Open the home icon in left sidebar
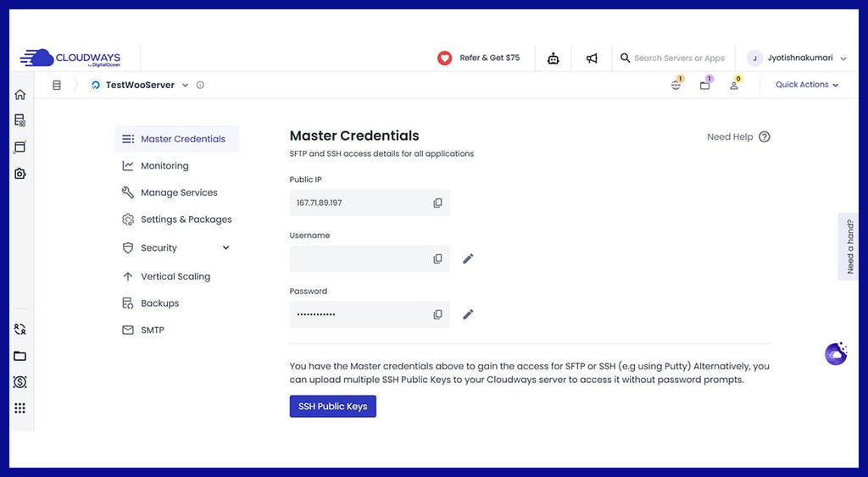Image resolution: width=868 pixels, height=477 pixels. (x=20, y=95)
